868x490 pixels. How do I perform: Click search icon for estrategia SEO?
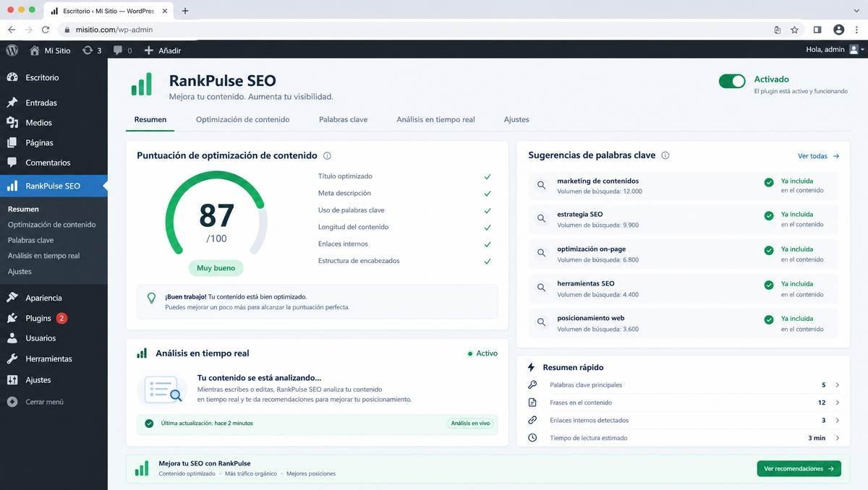tap(541, 219)
